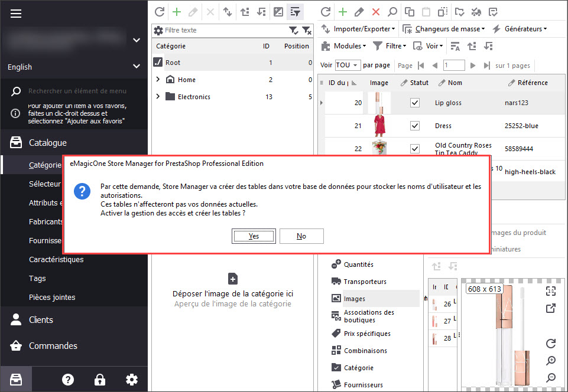Click the Filtre texte input field
This screenshot has width=568, height=392.
[225, 31]
